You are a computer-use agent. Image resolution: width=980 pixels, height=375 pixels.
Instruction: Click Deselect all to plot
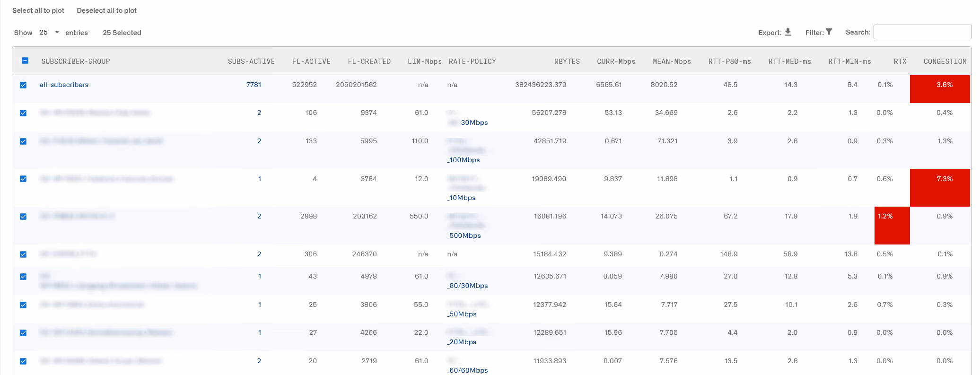click(x=107, y=10)
